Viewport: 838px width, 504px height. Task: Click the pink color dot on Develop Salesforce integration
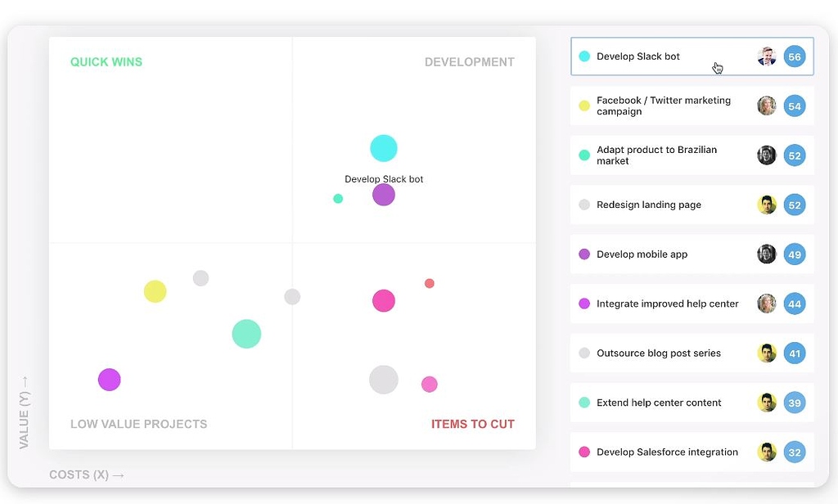[x=583, y=452]
